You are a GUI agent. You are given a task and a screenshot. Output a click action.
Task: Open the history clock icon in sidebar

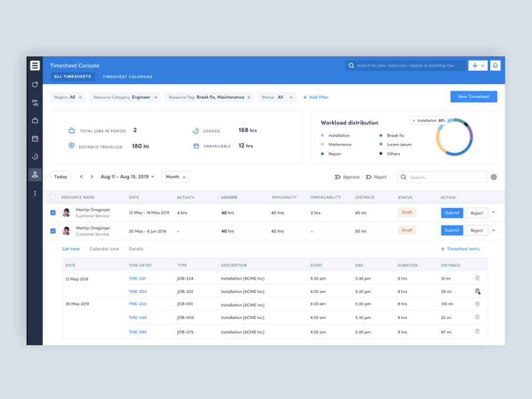click(x=35, y=156)
